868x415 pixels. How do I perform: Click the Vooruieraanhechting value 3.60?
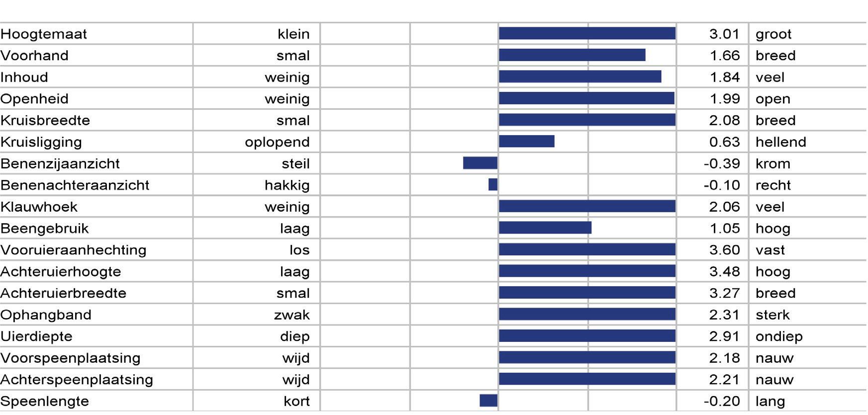click(x=724, y=250)
